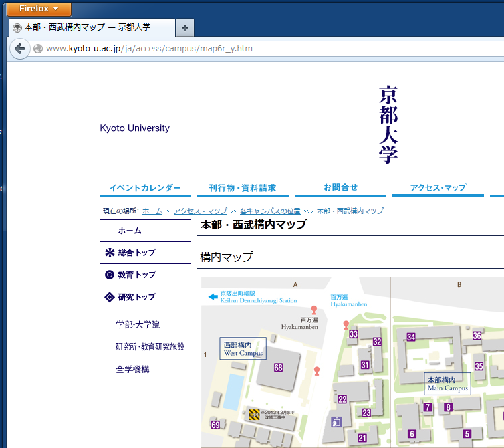The image size is (504, 448).
Task: Click building marker 5 on the map
Action: pyautogui.click(x=467, y=434)
